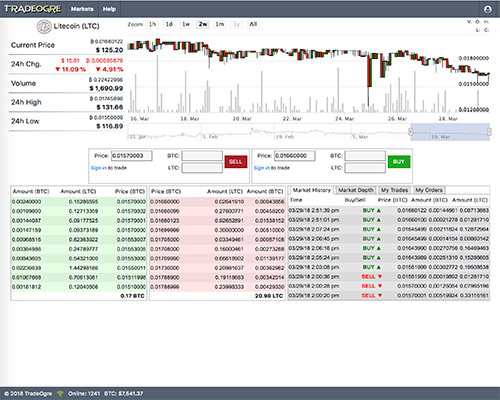Set chart zoom to All
This screenshot has width=500, height=400.
253,24
